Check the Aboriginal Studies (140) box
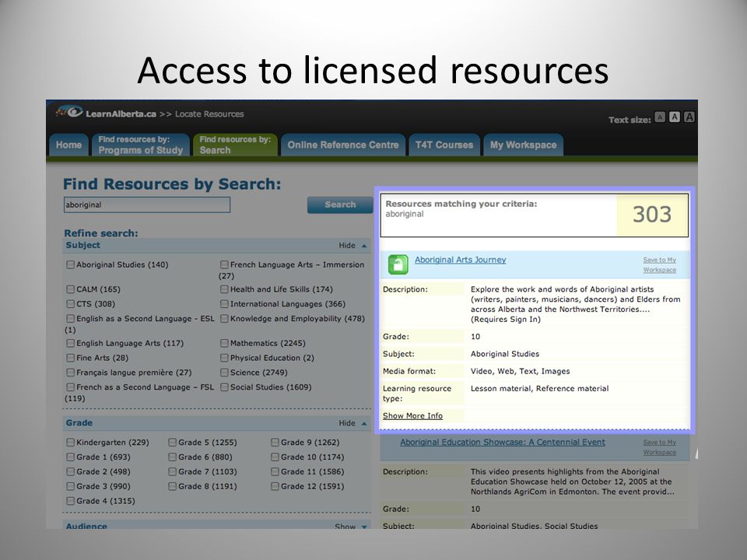The image size is (747, 560). [x=70, y=264]
